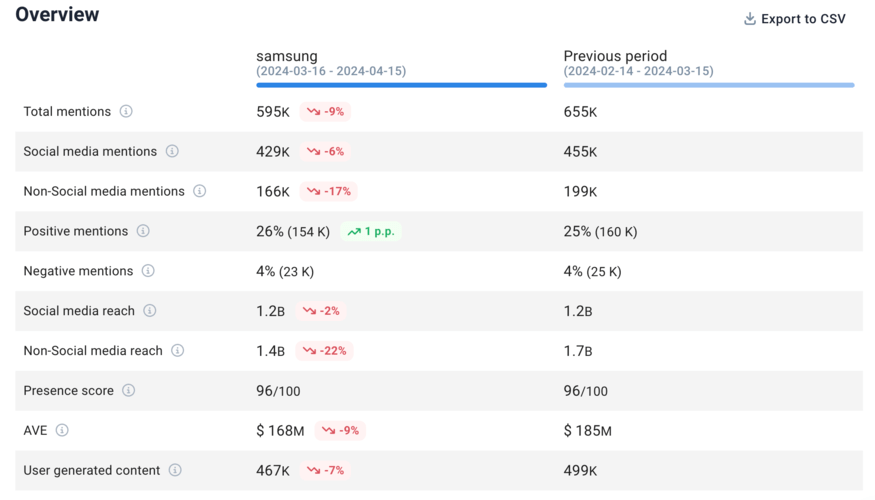Select the Previous period column header
Screen dimensions: 875x500
(x=615, y=57)
